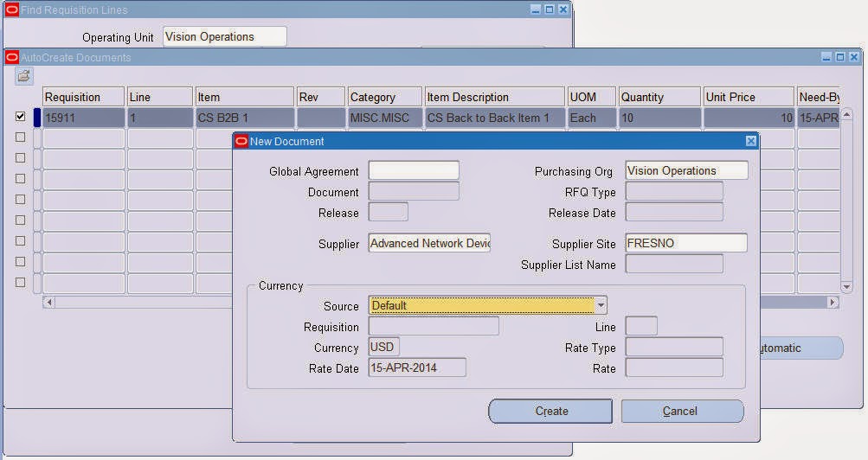Tick the sixth row checkbox in requisition grid
Image resolution: width=868 pixels, height=460 pixels.
tap(21, 220)
